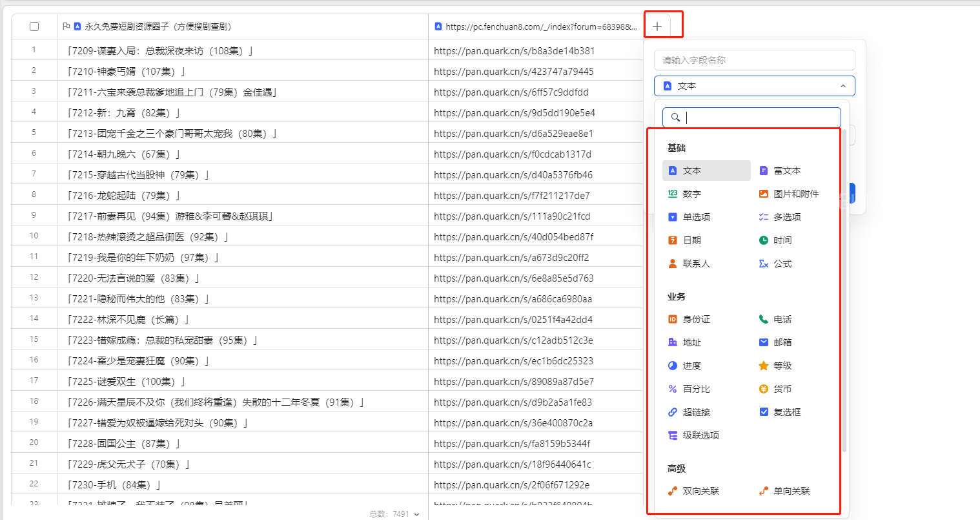Select row number 13
This screenshot has height=520, width=980.
(34, 298)
